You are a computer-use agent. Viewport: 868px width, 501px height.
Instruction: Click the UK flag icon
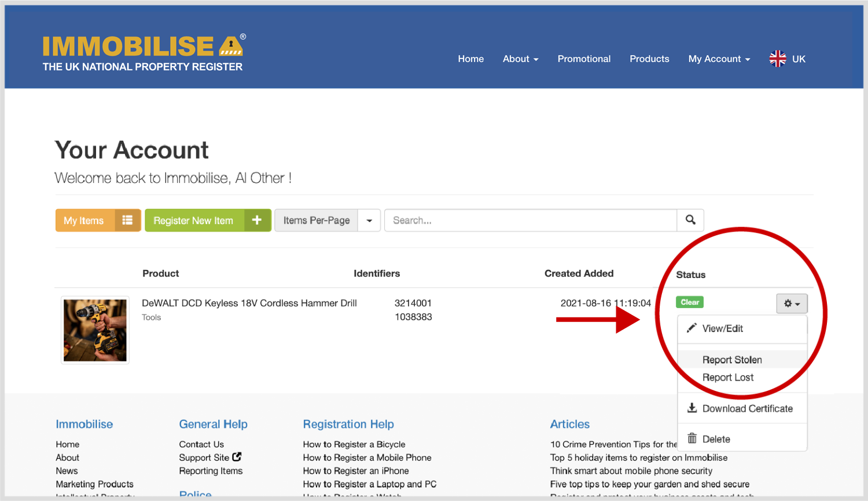(x=778, y=58)
